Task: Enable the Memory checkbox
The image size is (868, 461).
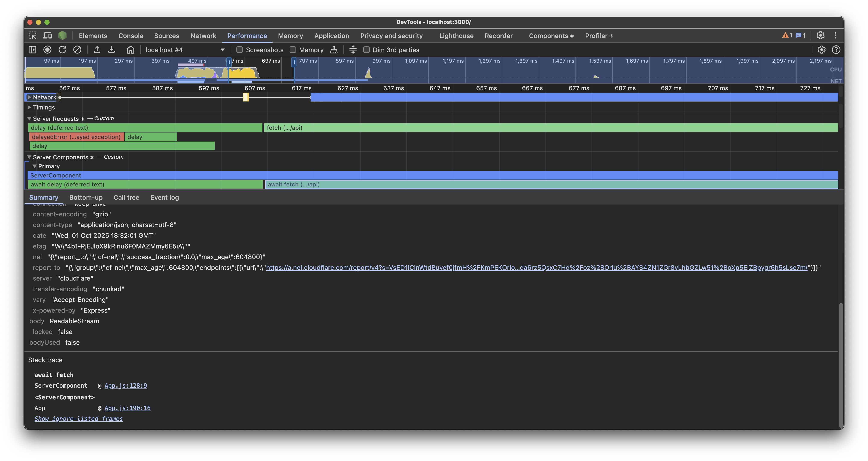Action: coord(292,50)
